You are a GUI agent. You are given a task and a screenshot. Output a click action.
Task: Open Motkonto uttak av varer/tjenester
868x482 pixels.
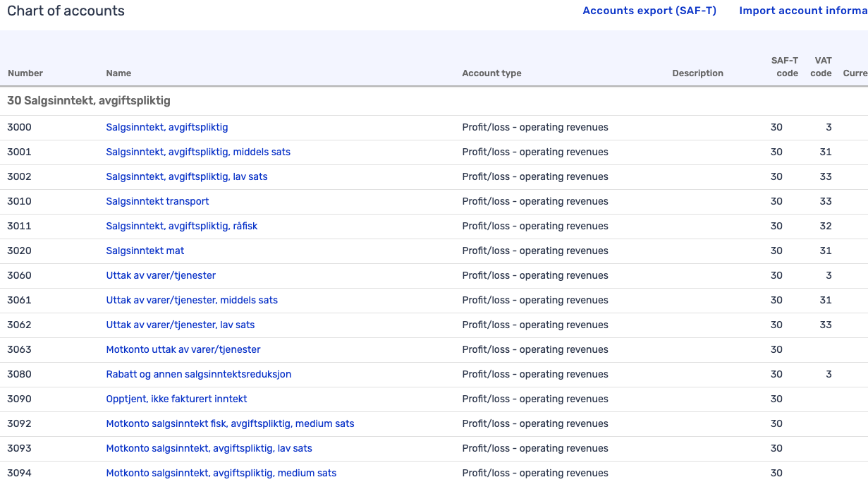[183, 349]
